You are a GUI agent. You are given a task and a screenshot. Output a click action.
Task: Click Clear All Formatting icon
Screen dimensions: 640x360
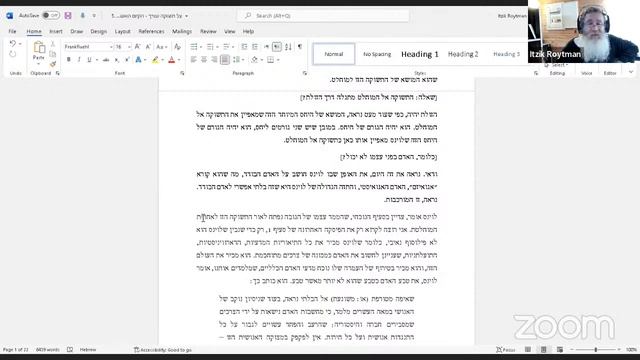click(177, 47)
